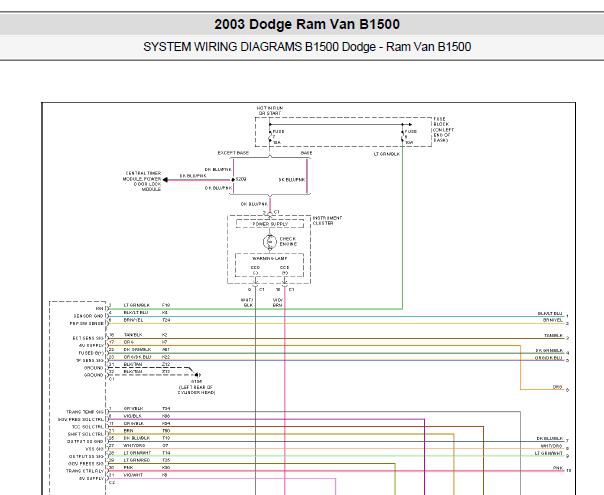
Task: Click the "TCC SOL CTRL" pin label
Action: click(x=88, y=427)
